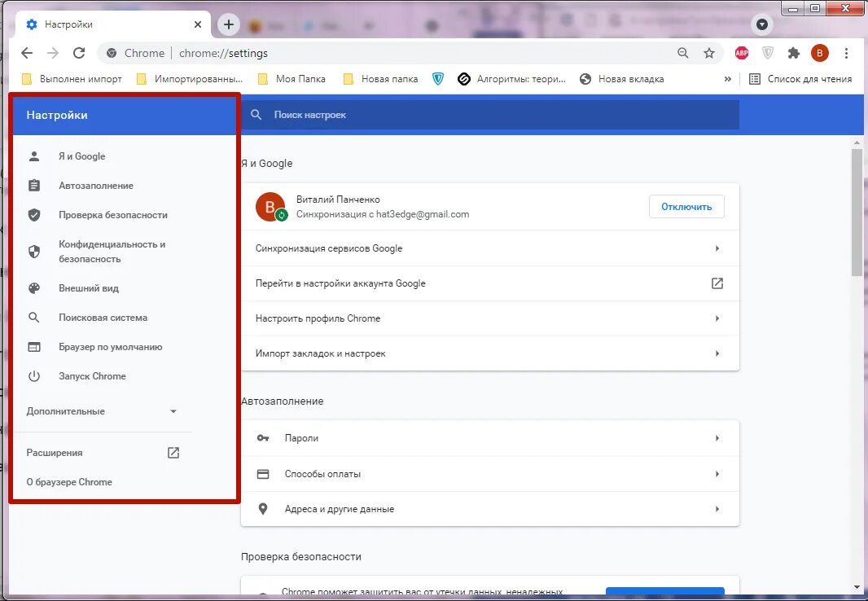Expand the Дополнительные section arrow
The height and width of the screenshot is (601, 868).
[173, 411]
